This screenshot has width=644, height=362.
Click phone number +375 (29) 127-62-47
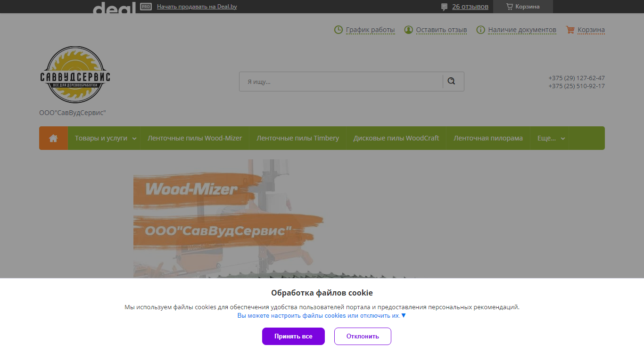[576, 78]
